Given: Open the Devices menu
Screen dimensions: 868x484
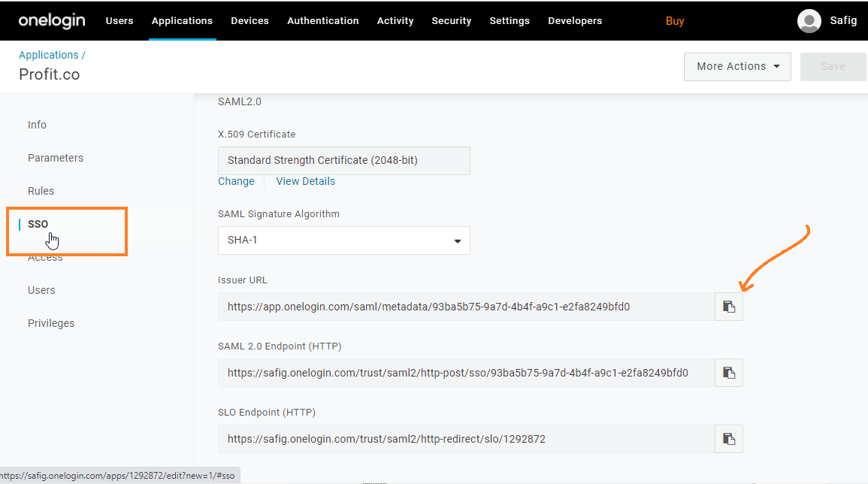Looking at the screenshot, I should 250,21.
